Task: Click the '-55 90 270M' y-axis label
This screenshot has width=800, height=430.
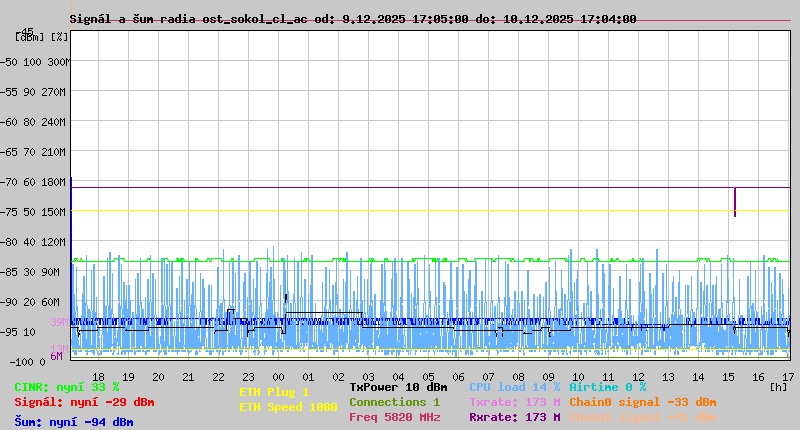Action: [x=34, y=92]
